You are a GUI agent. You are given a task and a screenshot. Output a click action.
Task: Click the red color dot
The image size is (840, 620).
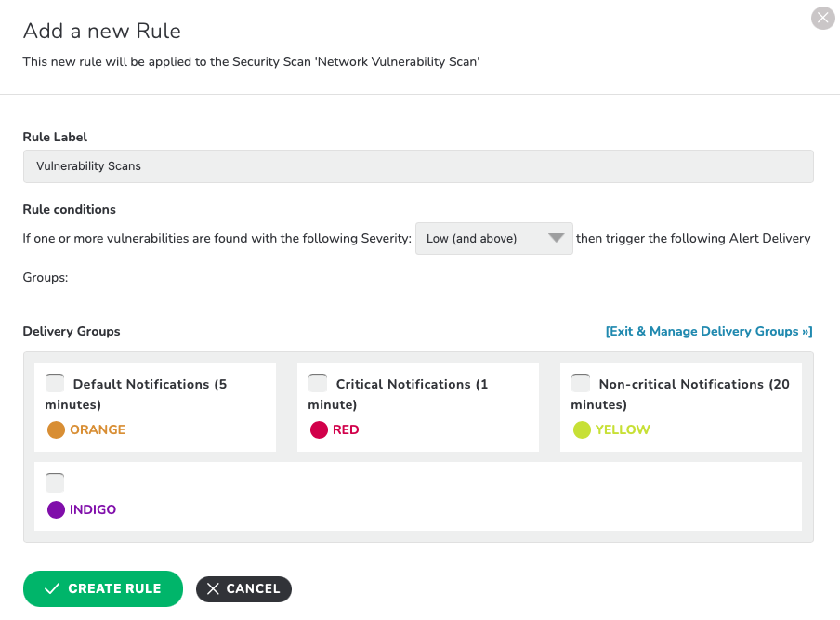click(319, 429)
